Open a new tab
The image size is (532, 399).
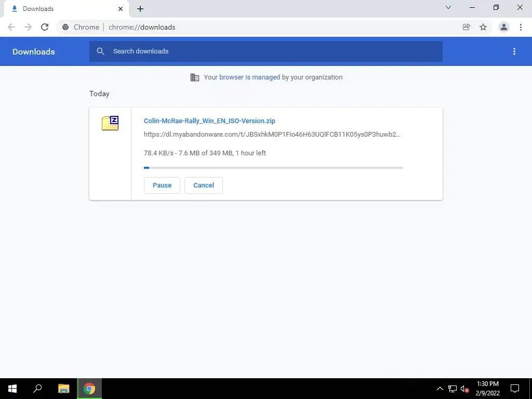click(140, 9)
